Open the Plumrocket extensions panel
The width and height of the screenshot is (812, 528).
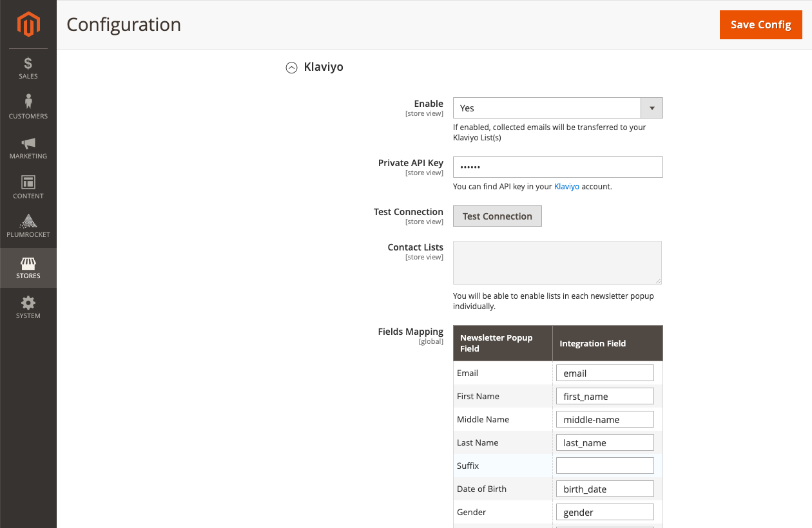(x=28, y=227)
